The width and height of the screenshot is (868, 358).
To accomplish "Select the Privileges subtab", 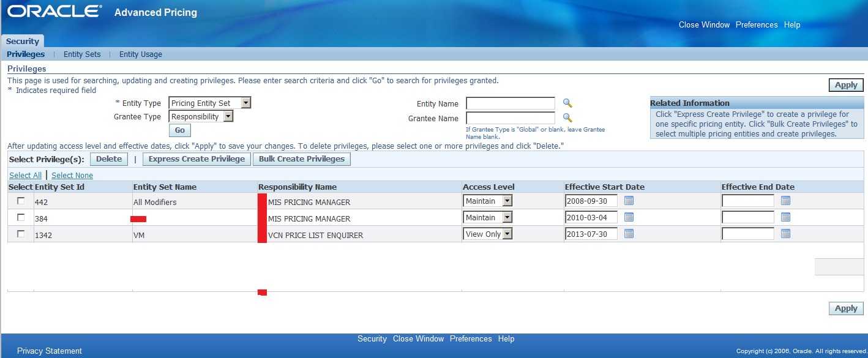I will 26,54.
